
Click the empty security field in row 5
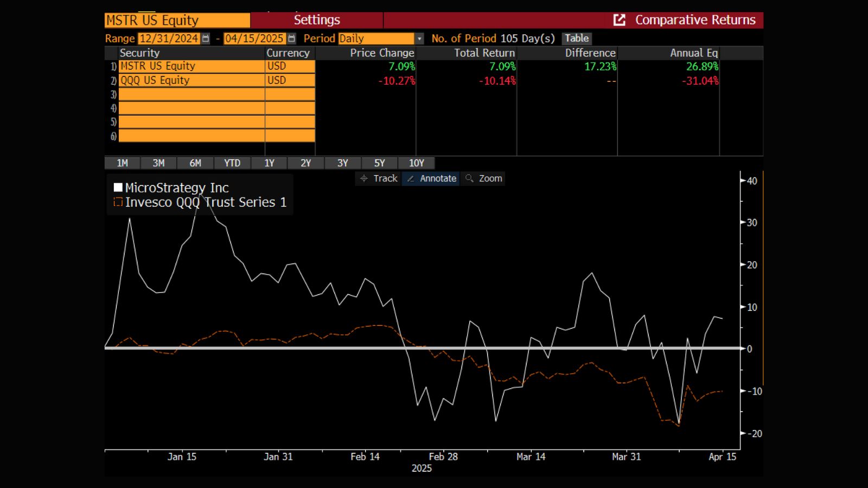(x=192, y=122)
